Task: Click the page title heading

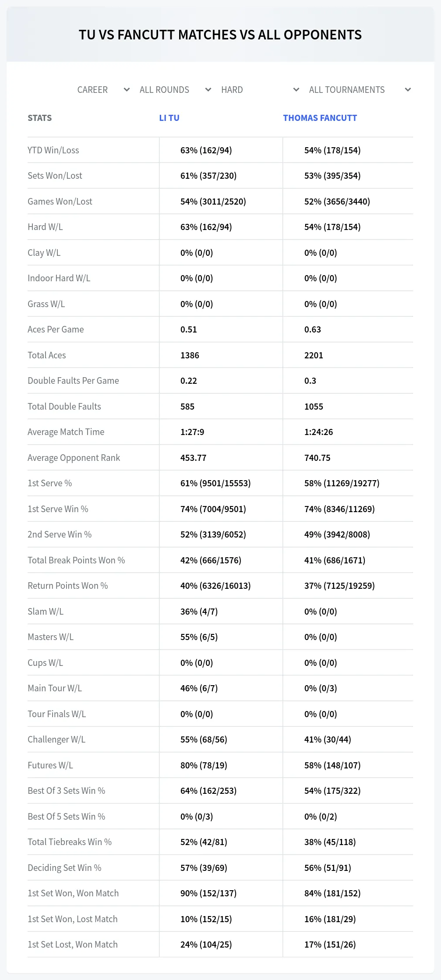Action: [220, 35]
